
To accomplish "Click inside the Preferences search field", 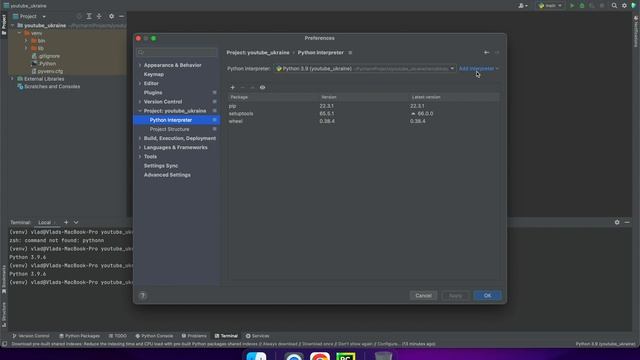I will click(x=177, y=52).
